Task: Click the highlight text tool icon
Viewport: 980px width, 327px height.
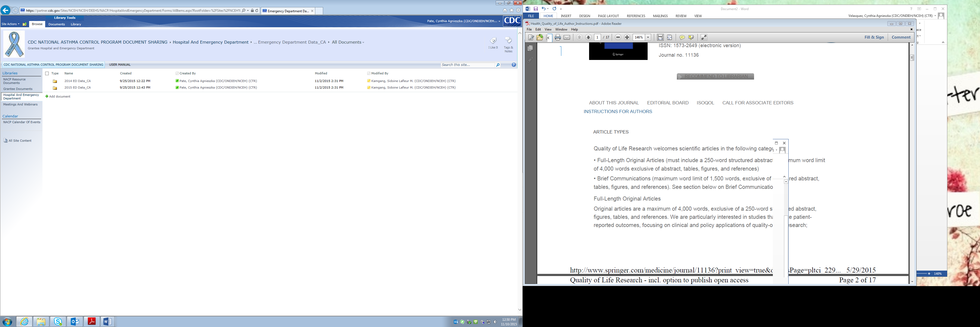Action: tap(691, 37)
